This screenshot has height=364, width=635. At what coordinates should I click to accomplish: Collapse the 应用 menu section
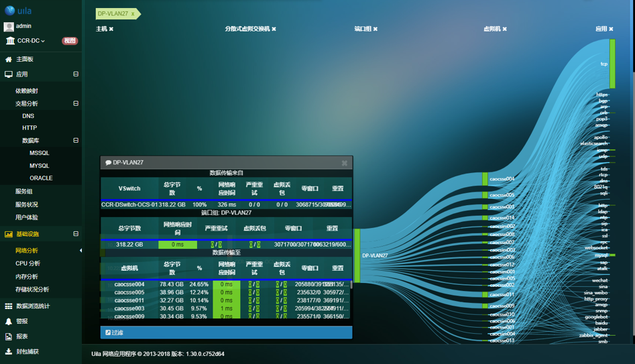pyautogui.click(x=76, y=74)
